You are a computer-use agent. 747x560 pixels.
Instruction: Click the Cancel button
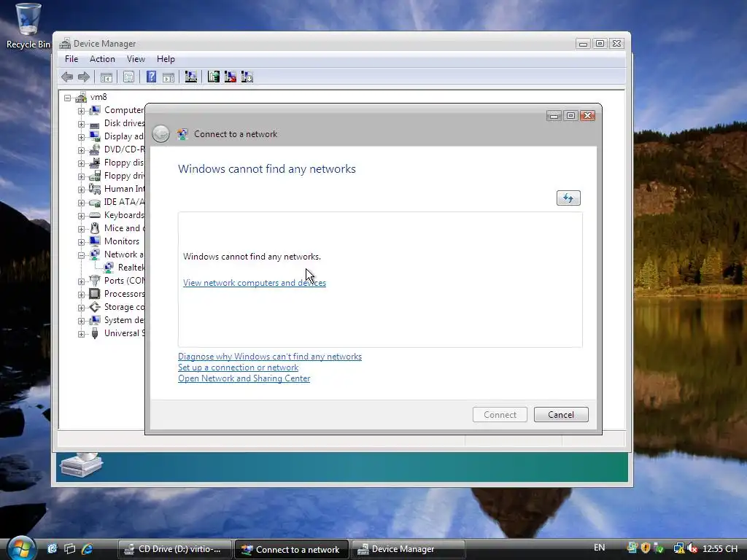pyautogui.click(x=561, y=415)
